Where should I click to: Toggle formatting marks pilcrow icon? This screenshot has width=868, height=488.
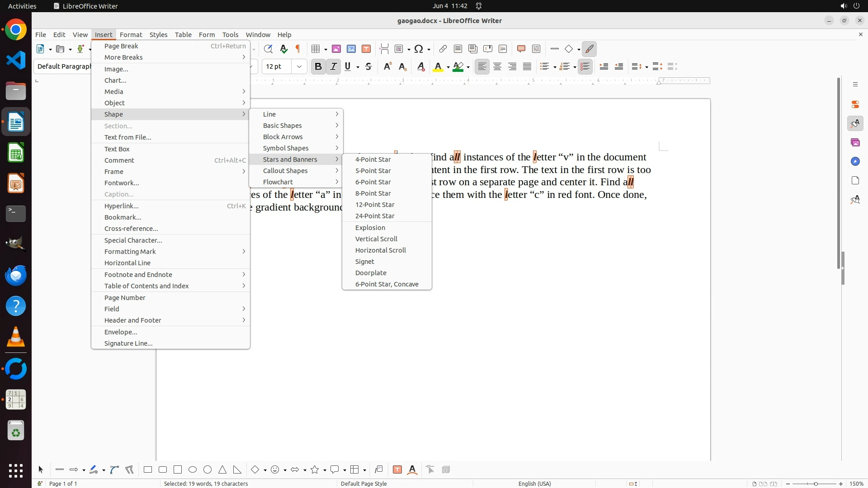tap(298, 49)
